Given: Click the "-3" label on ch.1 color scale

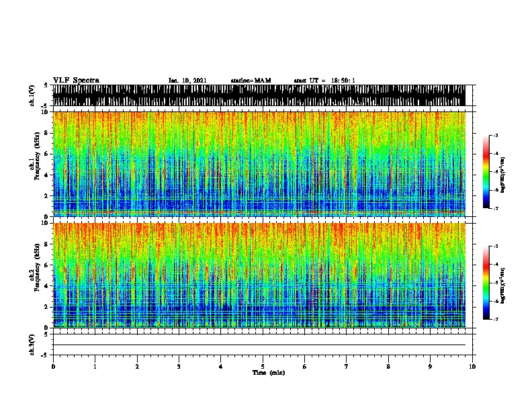Looking at the screenshot, I should pos(495,136).
